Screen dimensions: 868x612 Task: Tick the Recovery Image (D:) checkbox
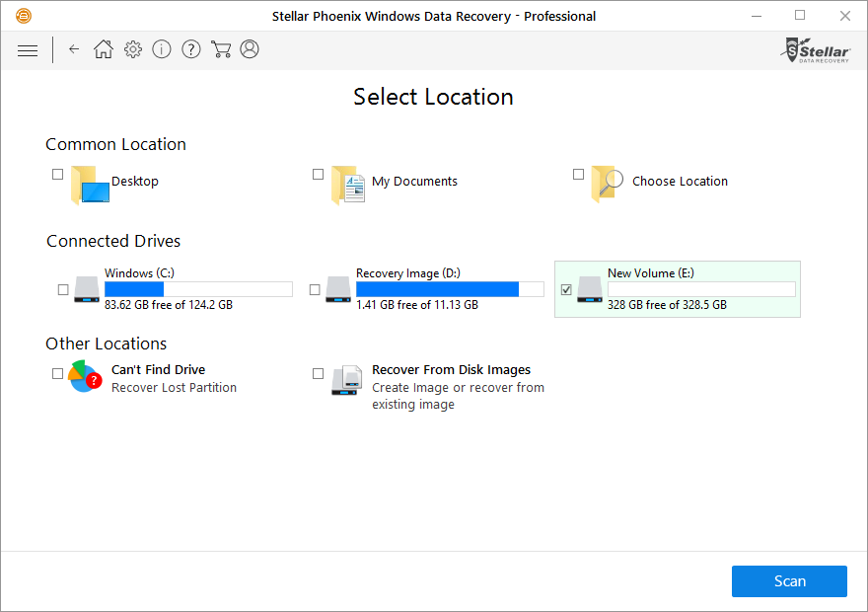pos(315,289)
